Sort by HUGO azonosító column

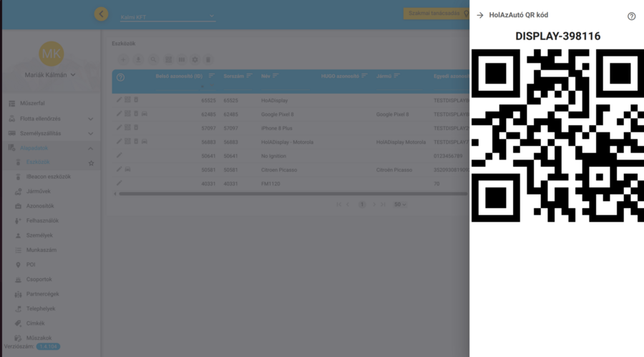pyautogui.click(x=364, y=76)
